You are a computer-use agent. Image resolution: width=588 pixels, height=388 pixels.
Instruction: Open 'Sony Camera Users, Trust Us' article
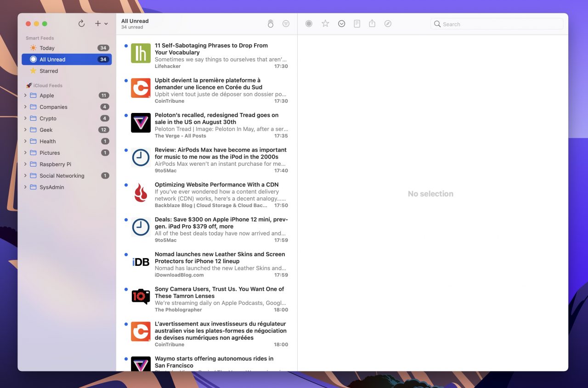(x=207, y=299)
